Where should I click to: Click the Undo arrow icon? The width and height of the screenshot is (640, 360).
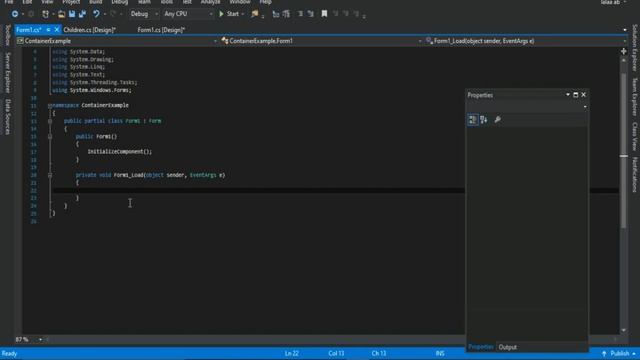point(96,14)
